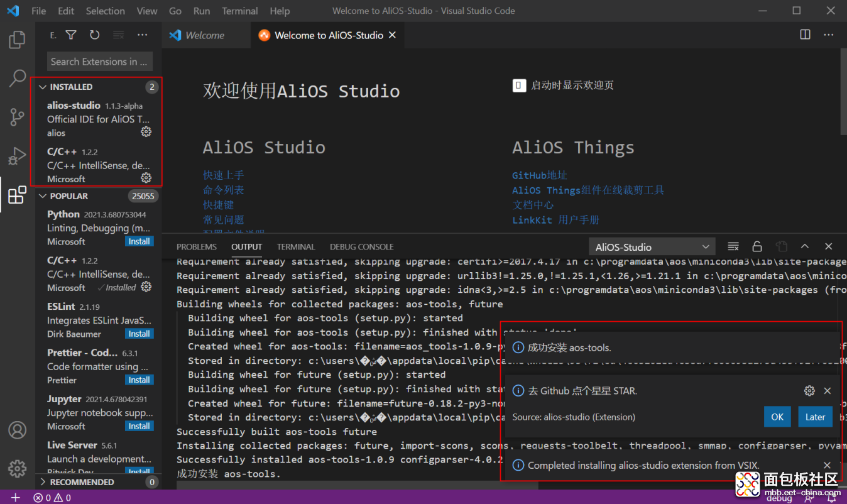Click the welcome page vertical scrollbar
This screenshot has height=504, width=847.
click(843, 91)
